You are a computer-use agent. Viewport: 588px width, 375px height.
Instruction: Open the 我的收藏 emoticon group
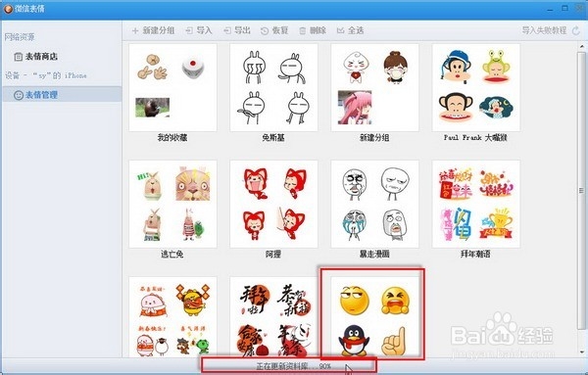click(x=172, y=87)
